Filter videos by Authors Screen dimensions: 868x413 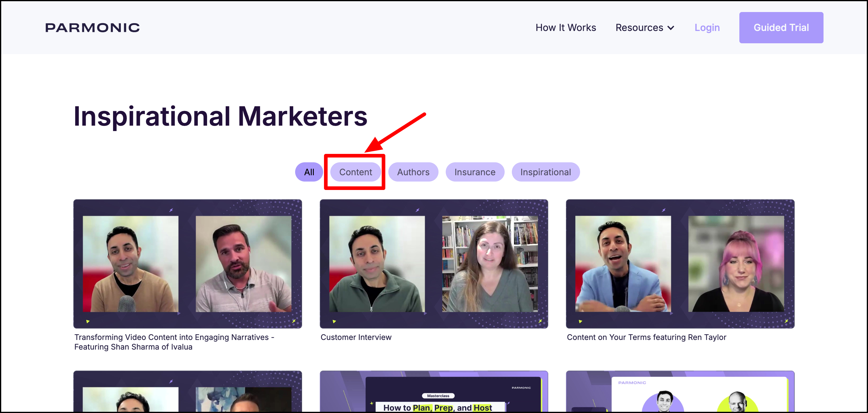point(413,172)
